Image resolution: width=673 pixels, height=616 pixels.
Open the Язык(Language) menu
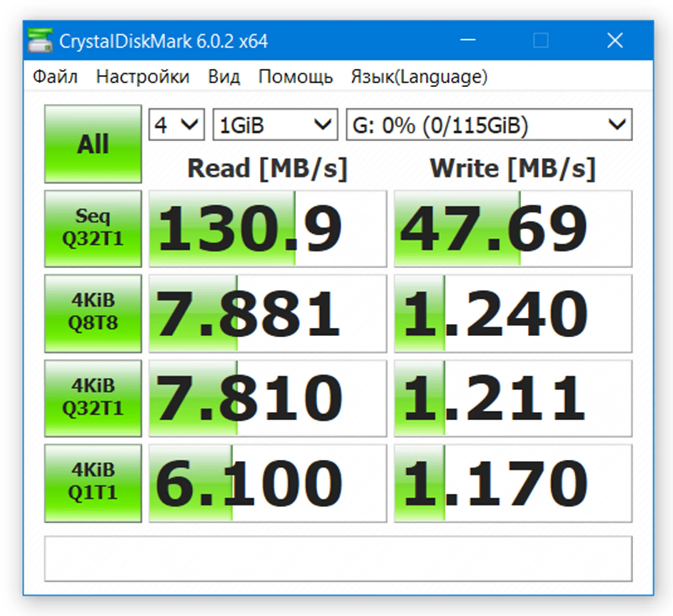pyautogui.click(x=419, y=77)
